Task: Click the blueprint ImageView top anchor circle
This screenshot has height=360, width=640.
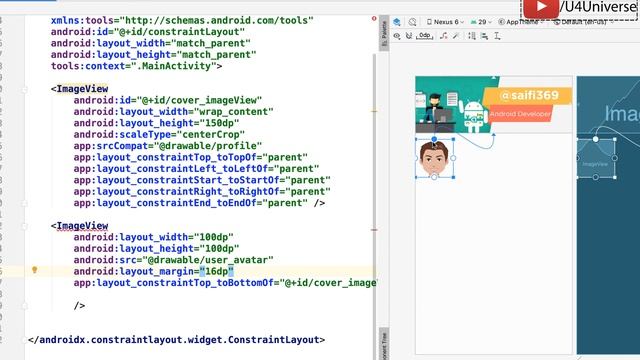Action: point(596,140)
